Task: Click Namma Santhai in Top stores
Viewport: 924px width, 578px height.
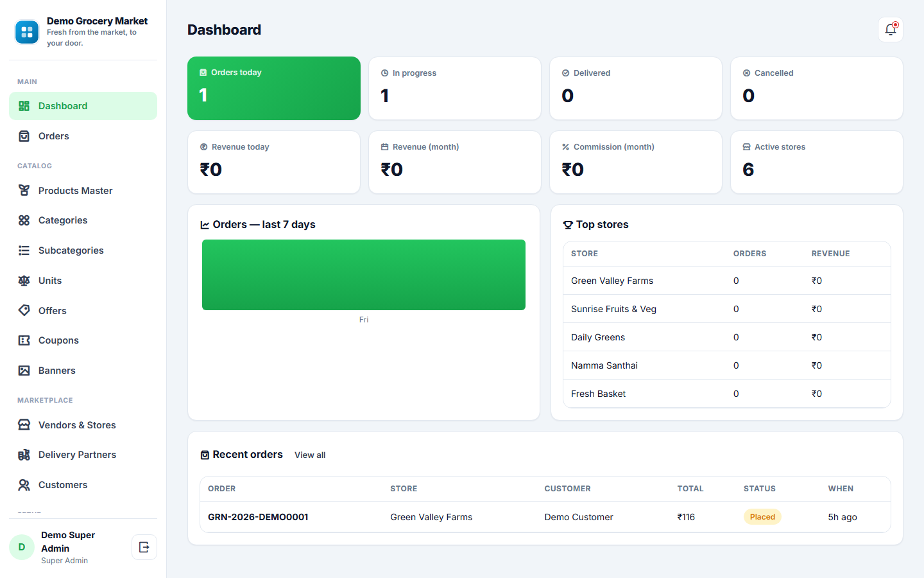Action: (604, 365)
